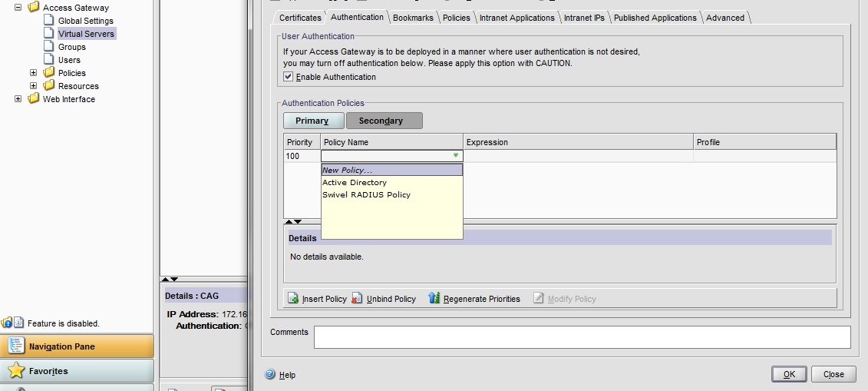
Task: Open the Advanced tab
Action: pos(725,18)
